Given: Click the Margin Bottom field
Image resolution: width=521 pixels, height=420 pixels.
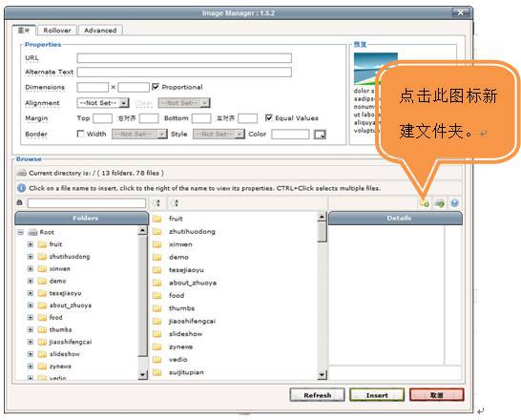Looking at the screenshot, I should [x=201, y=118].
